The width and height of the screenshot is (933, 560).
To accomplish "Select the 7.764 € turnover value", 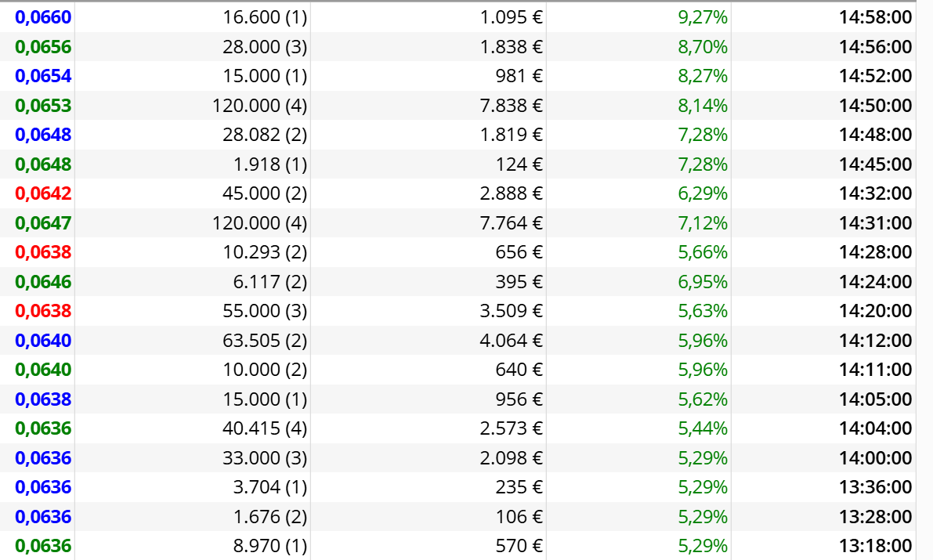I will point(511,223).
